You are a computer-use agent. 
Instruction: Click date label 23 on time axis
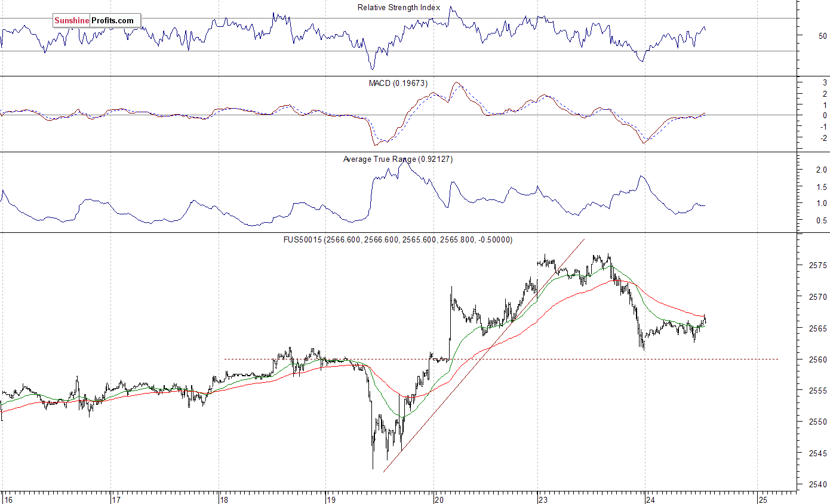[543, 499]
